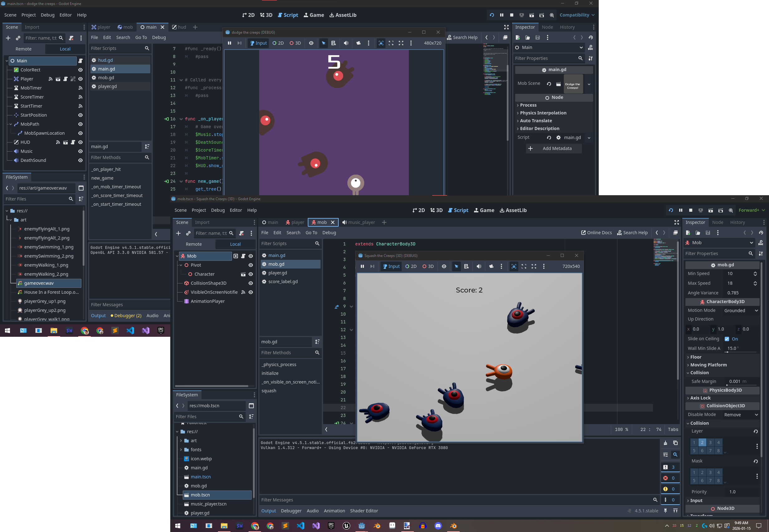Click the stop running project icon in the bottom editor
This screenshot has width=769, height=532.
(690, 210)
